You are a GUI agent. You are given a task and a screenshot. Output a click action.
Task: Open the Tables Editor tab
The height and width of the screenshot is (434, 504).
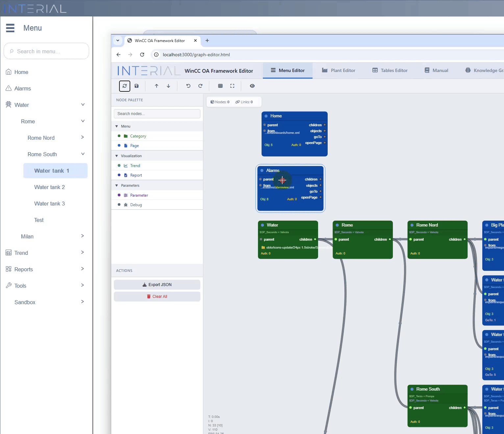390,70
